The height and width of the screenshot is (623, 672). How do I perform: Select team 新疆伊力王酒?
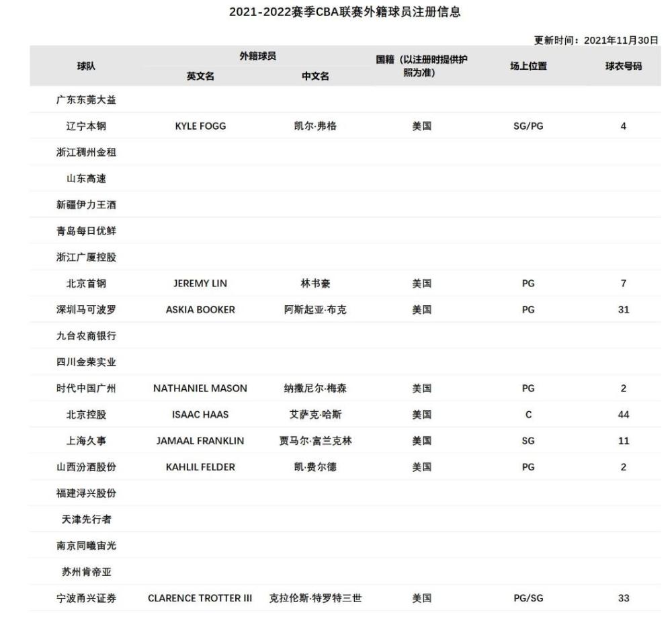click(x=86, y=204)
